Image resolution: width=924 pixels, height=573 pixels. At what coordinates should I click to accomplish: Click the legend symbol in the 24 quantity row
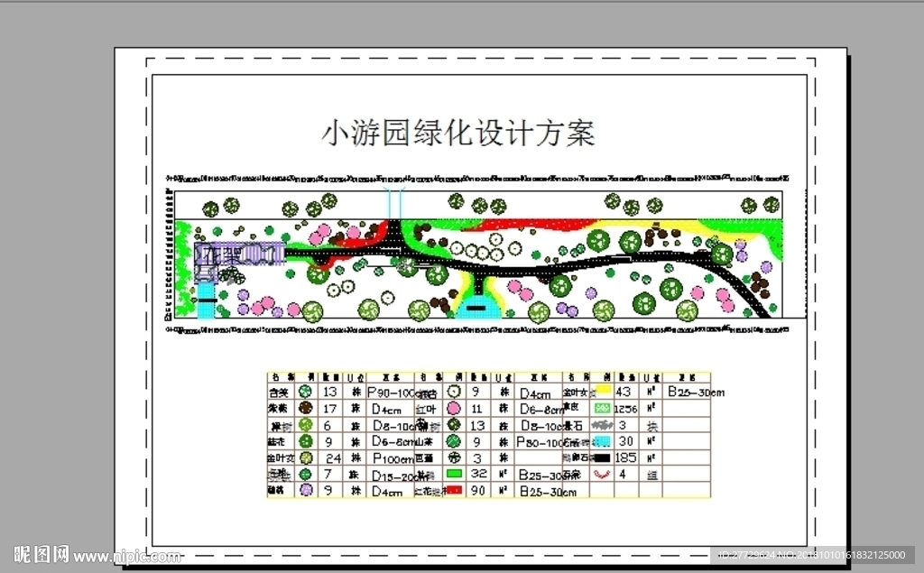306,457
